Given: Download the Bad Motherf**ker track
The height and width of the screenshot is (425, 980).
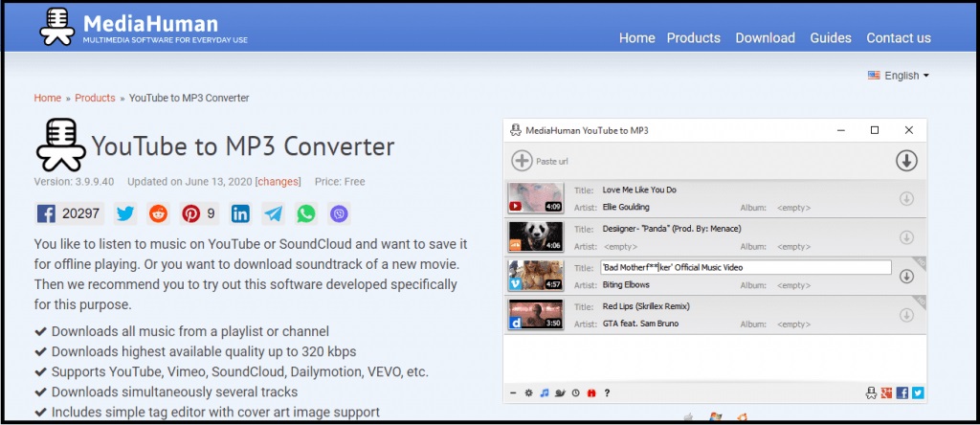Looking at the screenshot, I should [906, 277].
